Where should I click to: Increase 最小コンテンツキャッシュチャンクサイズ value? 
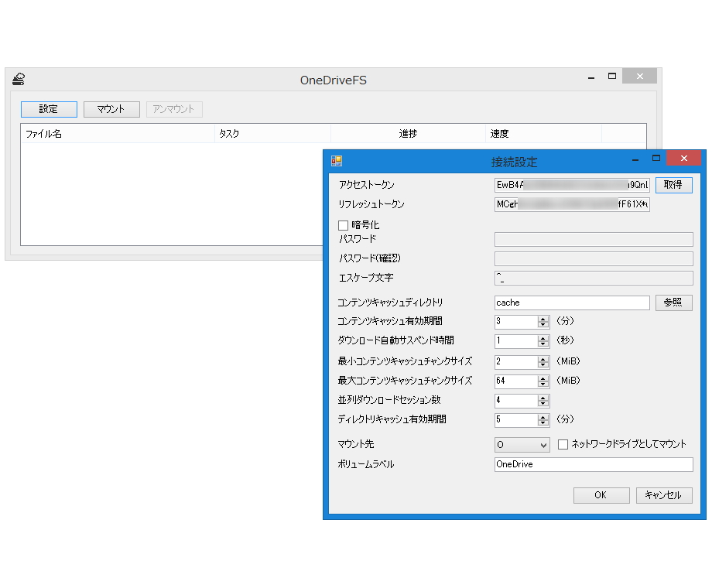tap(543, 359)
